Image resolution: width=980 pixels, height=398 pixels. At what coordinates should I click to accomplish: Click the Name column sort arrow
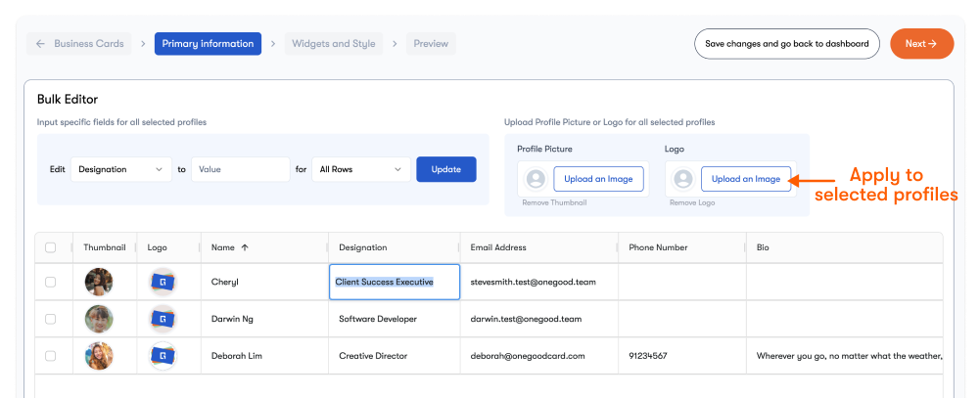pyautogui.click(x=245, y=248)
